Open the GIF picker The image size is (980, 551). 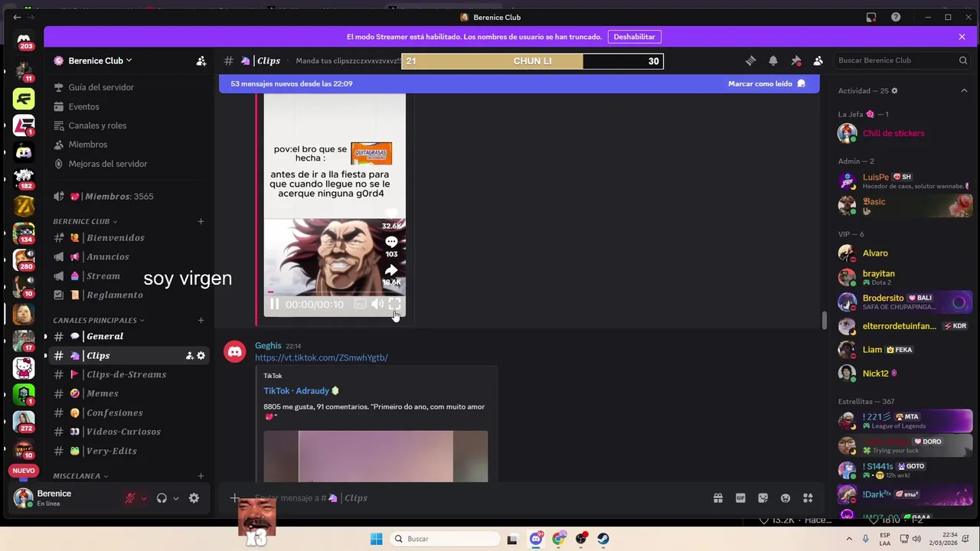740,498
